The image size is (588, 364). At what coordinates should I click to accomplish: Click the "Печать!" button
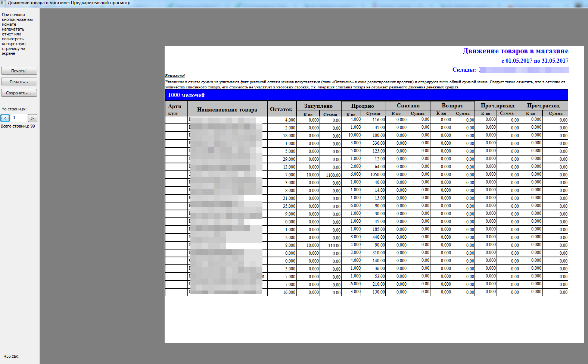[19, 71]
